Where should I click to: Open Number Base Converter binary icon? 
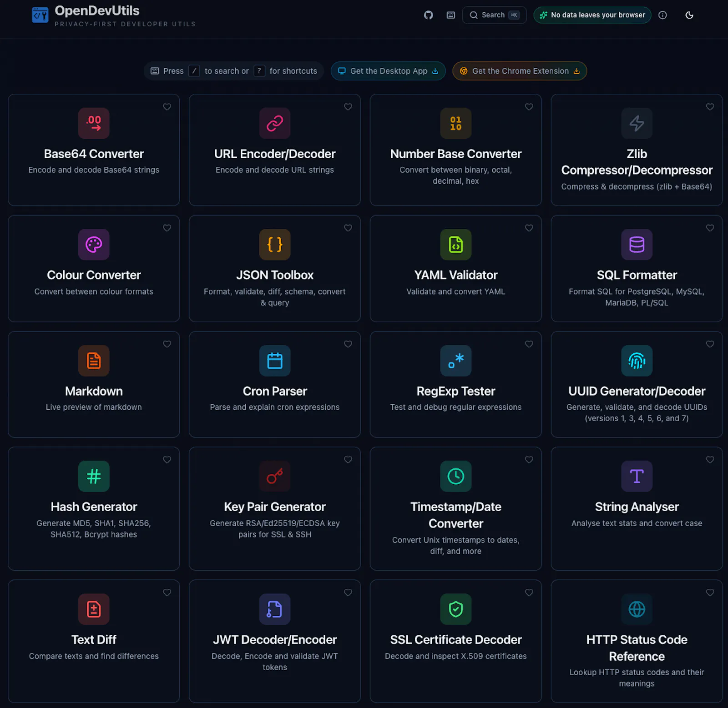456,123
